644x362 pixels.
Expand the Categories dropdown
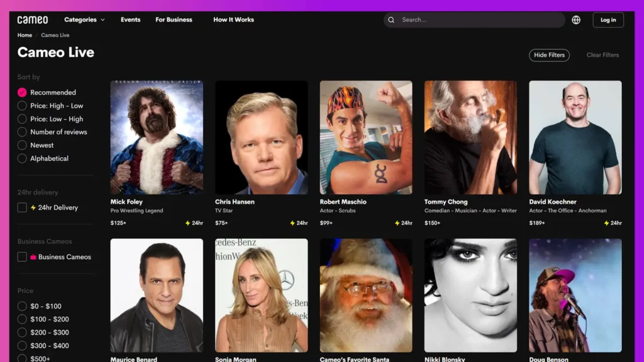84,19
